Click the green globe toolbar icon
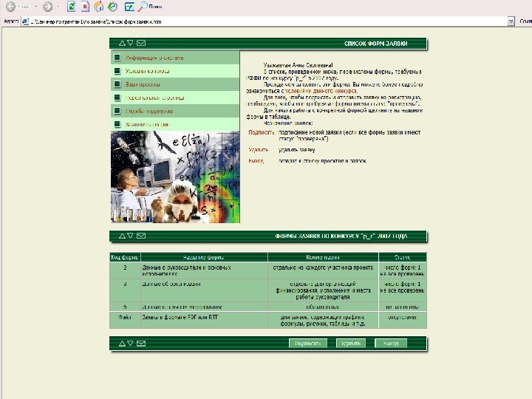The width and height of the screenshot is (532, 399). tap(112, 7)
